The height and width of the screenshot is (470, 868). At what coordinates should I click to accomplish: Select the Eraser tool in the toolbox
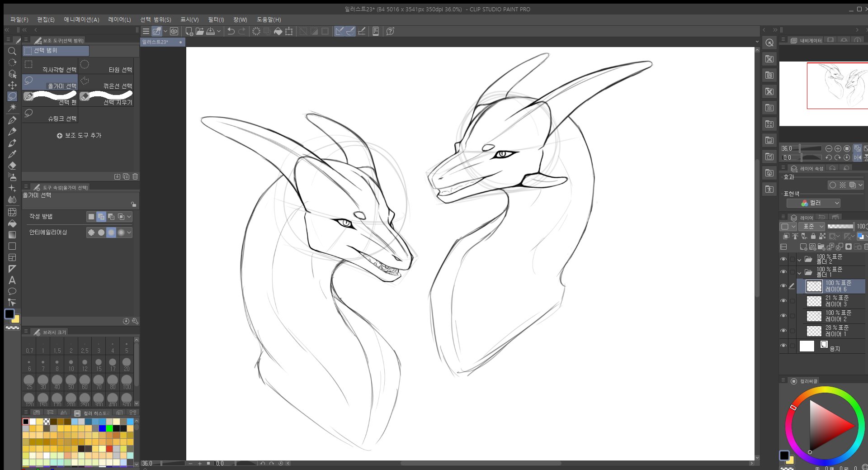click(12, 166)
